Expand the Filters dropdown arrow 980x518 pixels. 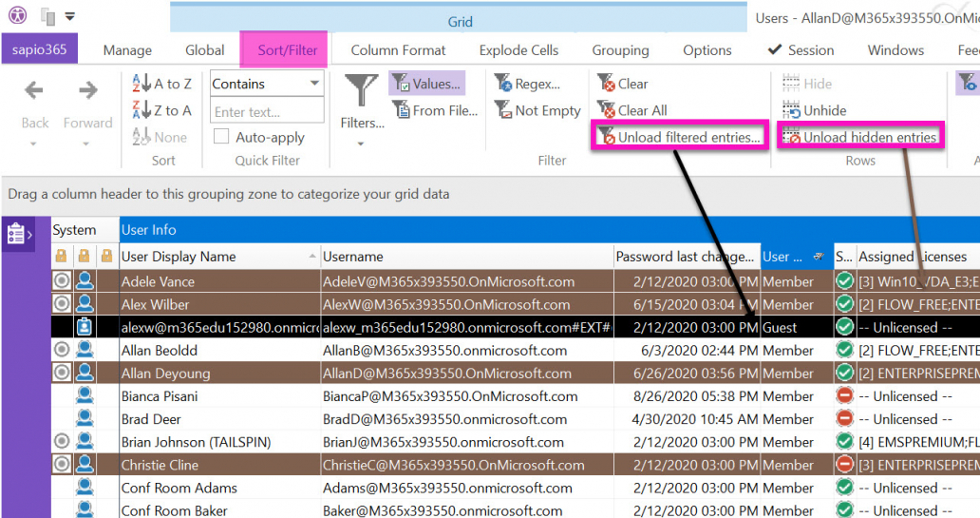(x=361, y=144)
